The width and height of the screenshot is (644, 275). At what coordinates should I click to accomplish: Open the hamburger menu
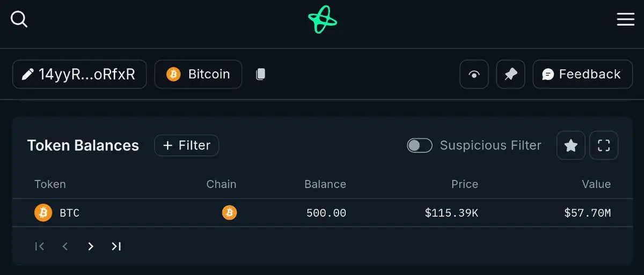coord(625,19)
